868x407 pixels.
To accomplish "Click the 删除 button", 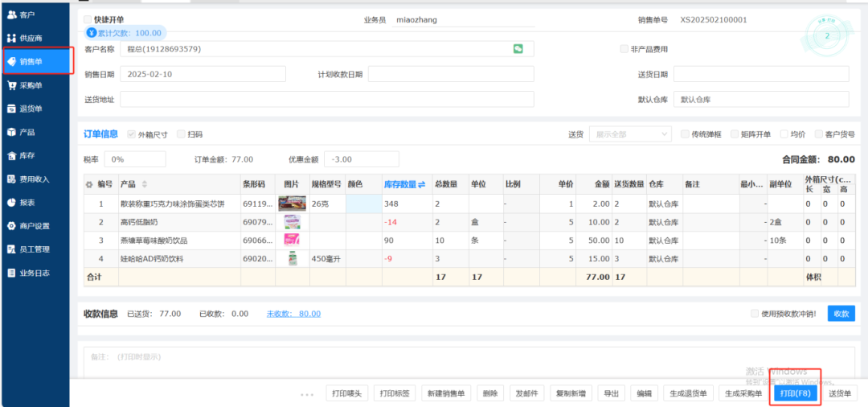I will tap(490, 393).
